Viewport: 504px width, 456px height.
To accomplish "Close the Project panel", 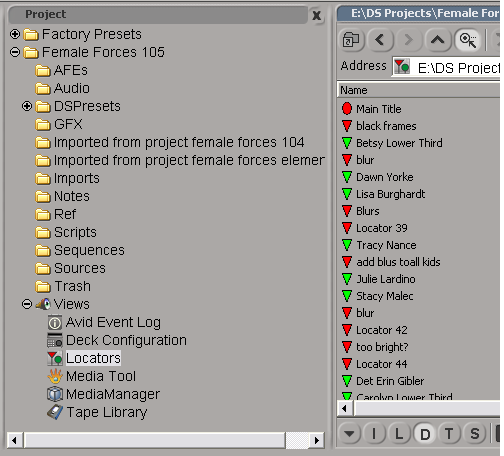I will point(316,15).
